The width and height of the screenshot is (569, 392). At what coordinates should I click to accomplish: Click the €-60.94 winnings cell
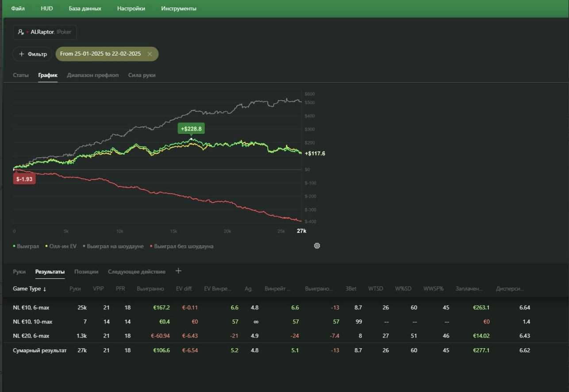pyautogui.click(x=160, y=336)
